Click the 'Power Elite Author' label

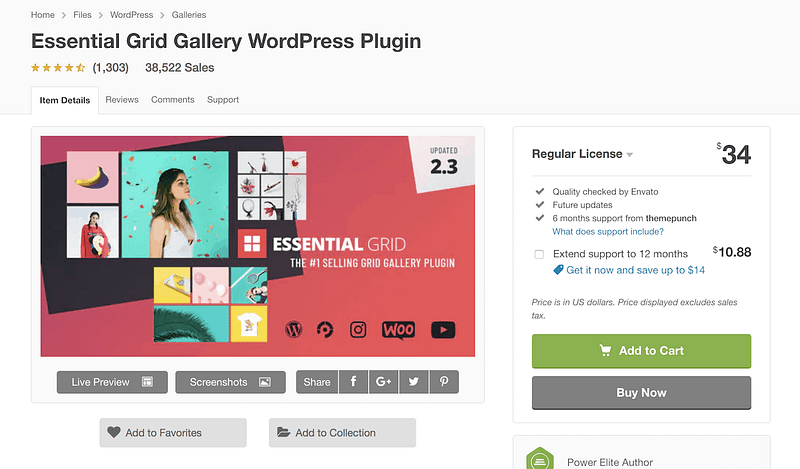click(x=610, y=462)
